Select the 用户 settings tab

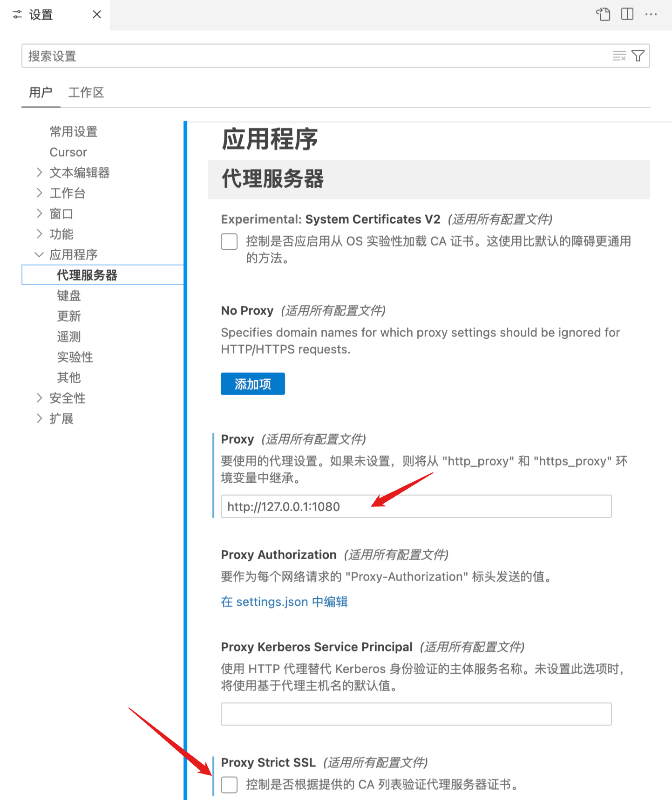click(x=41, y=93)
